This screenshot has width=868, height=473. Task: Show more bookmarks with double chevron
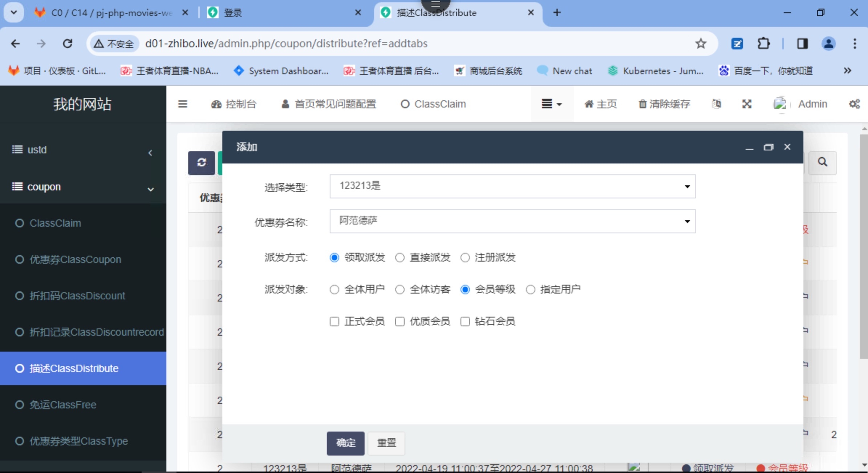pyautogui.click(x=847, y=70)
